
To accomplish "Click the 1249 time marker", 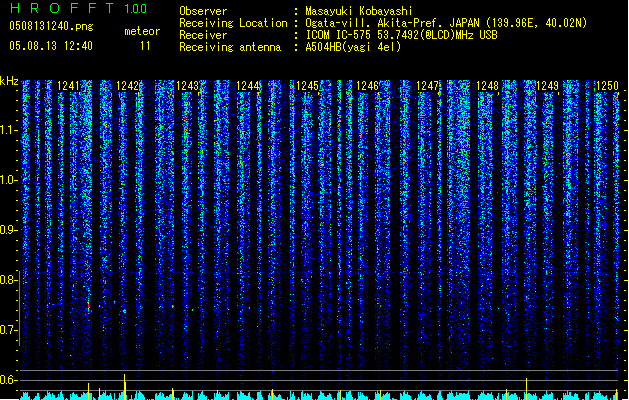I will [548, 86].
